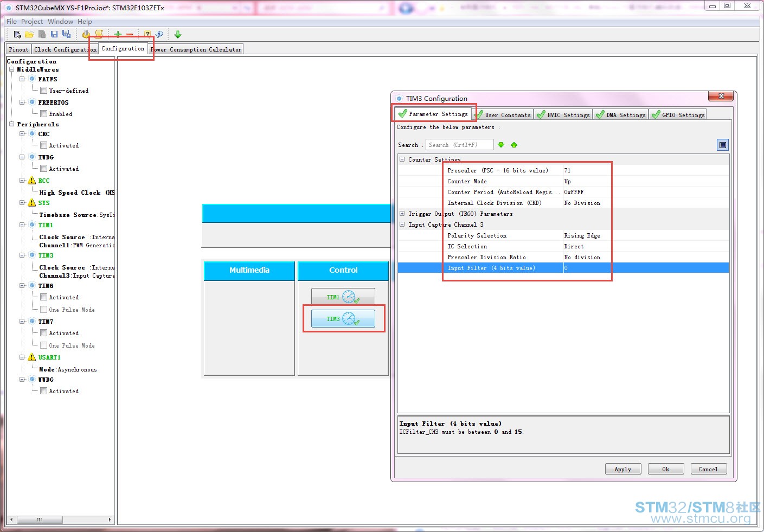Click the Save Project As icon
The height and width of the screenshot is (532, 764).
click(66, 34)
